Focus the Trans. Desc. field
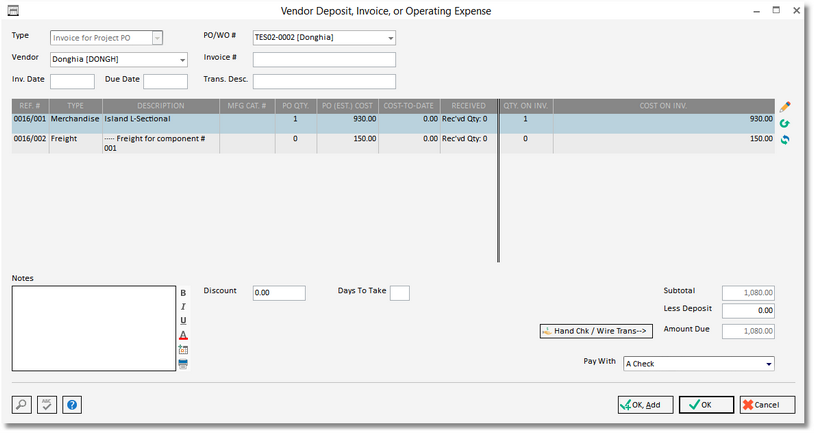 (x=324, y=82)
